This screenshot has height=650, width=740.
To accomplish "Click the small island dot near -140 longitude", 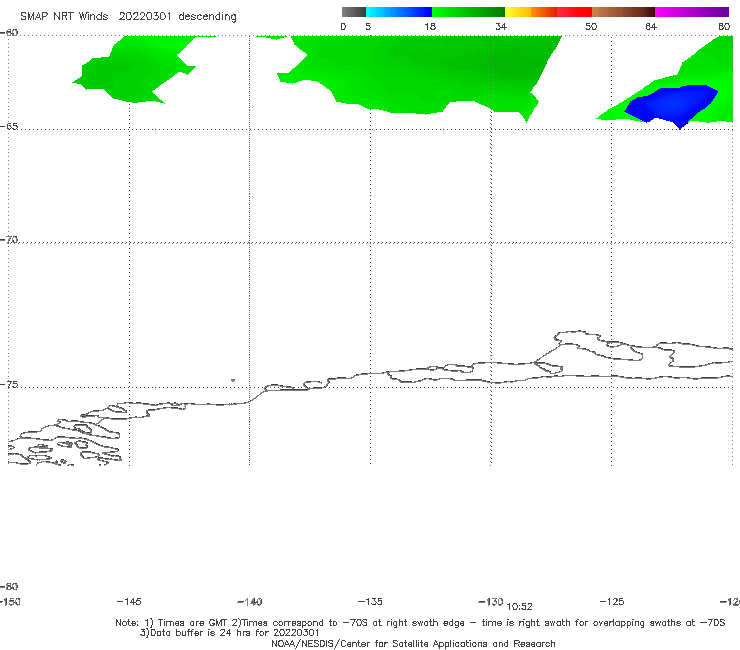I will click(233, 380).
